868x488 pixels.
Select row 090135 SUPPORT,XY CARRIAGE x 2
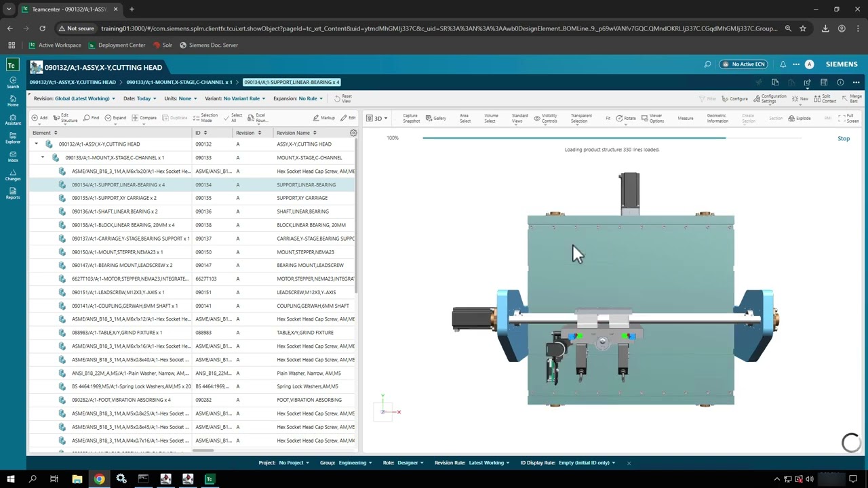[192, 198]
